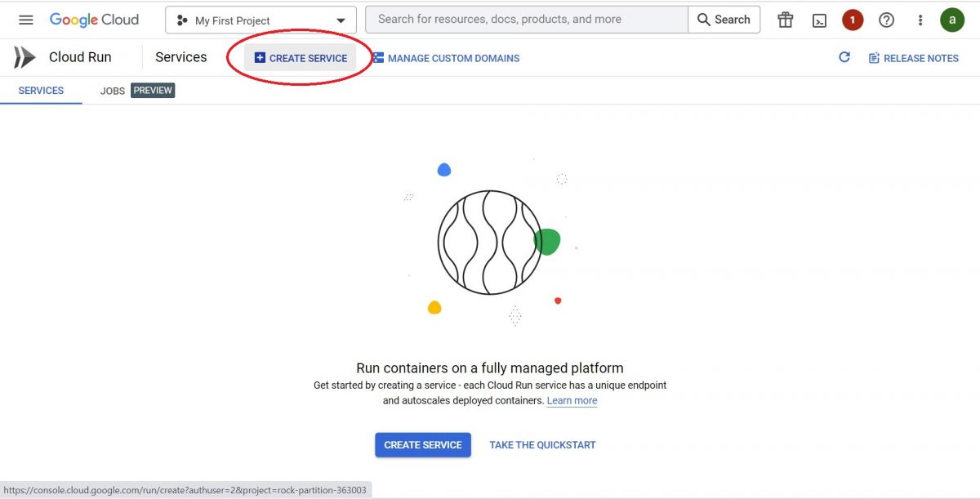
Task: Click the account avatar 'a'
Action: (952, 20)
